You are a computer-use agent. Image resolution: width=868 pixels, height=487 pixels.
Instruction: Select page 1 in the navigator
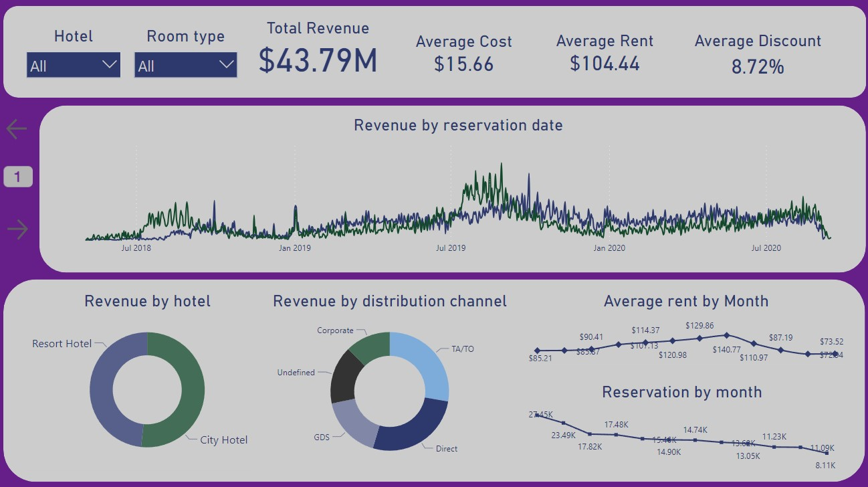point(17,176)
